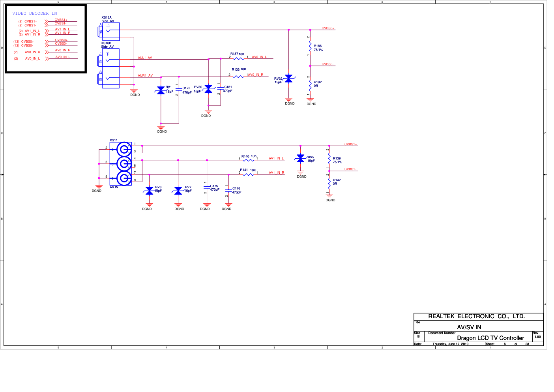Click the AV/SV IN title block text
The width and height of the screenshot is (554, 392).
[x=469, y=327]
